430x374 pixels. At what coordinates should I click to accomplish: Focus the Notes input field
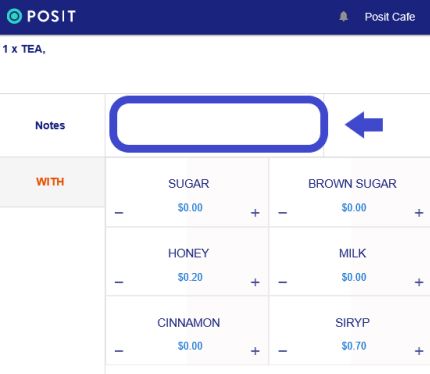tap(219, 124)
